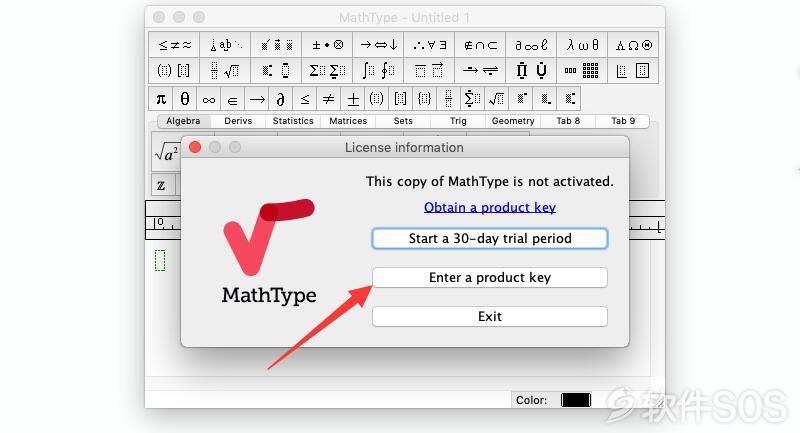Close the License information dialog
This screenshot has height=433, width=800.
click(195, 147)
